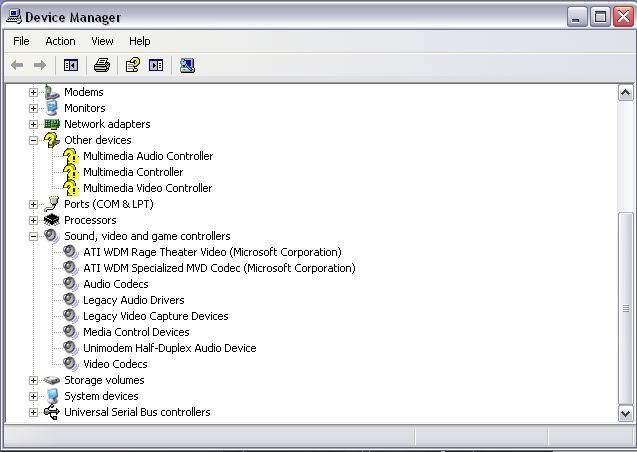
Task: Click the System devices computer icon
Action: [52, 396]
